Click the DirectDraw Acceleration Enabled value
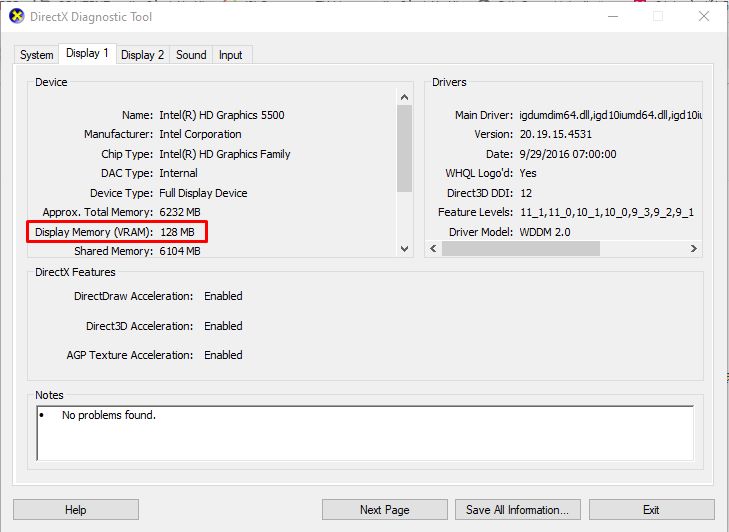 coord(223,296)
